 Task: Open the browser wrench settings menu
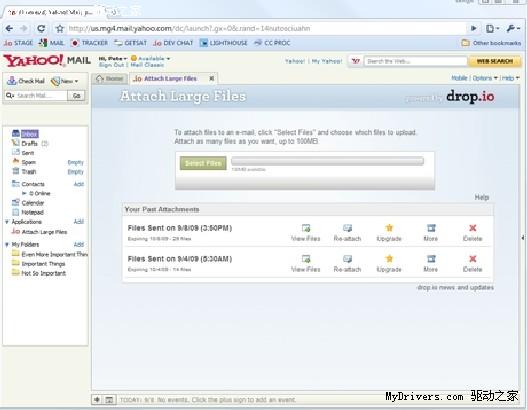point(513,29)
